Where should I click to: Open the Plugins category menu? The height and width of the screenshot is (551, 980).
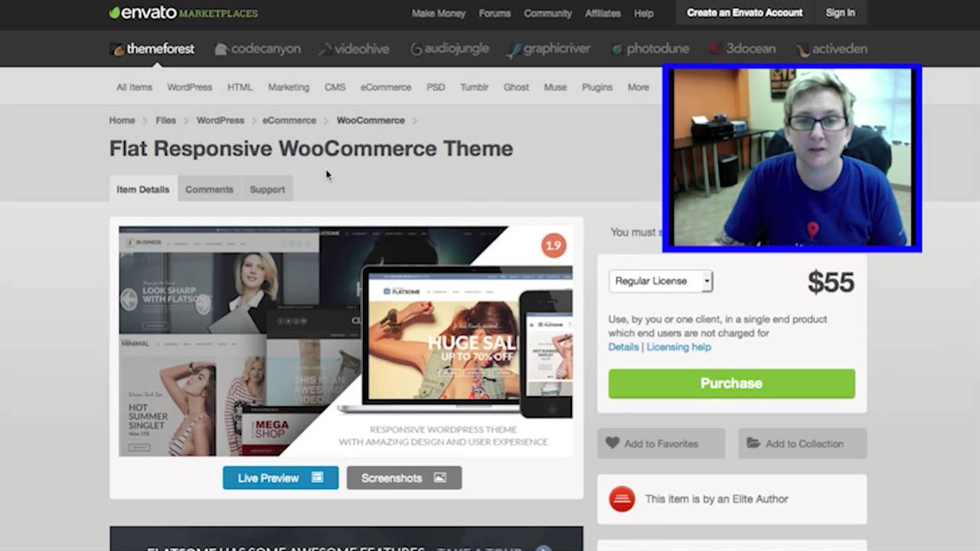597,87
